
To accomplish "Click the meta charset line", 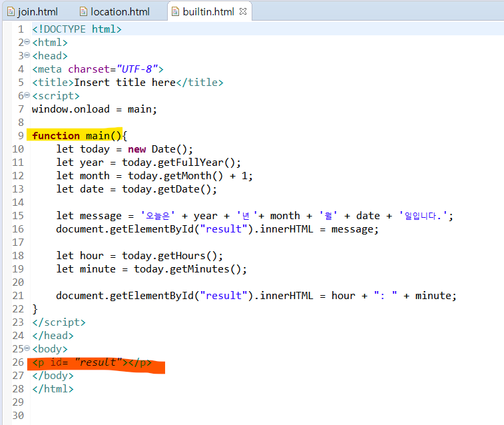I will pyautogui.click(x=98, y=69).
